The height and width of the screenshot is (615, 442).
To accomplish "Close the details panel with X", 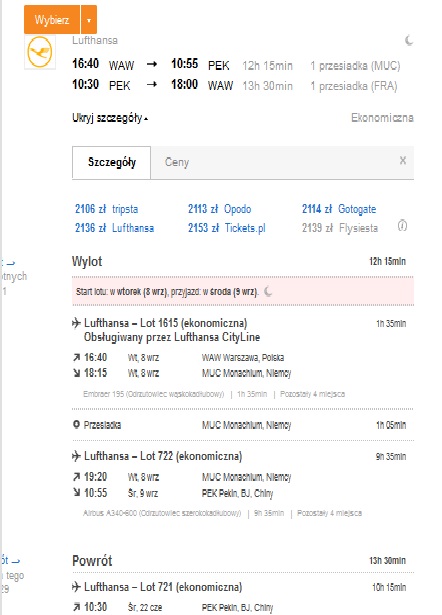I will pyautogui.click(x=403, y=160).
